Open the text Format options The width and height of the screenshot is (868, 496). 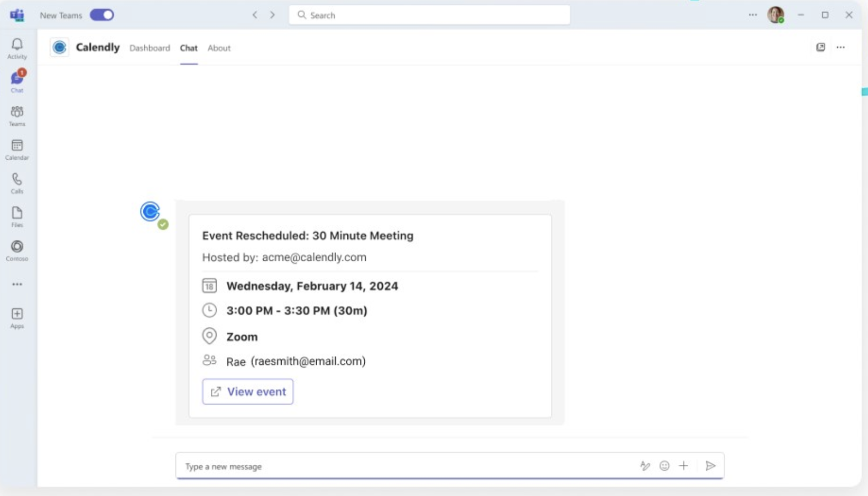click(645, 466)
